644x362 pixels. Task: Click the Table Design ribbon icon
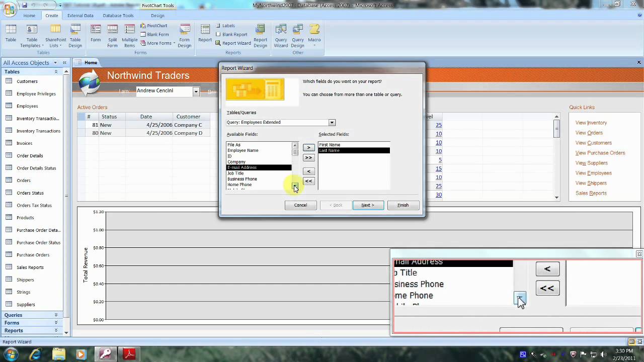click(75, 36)
